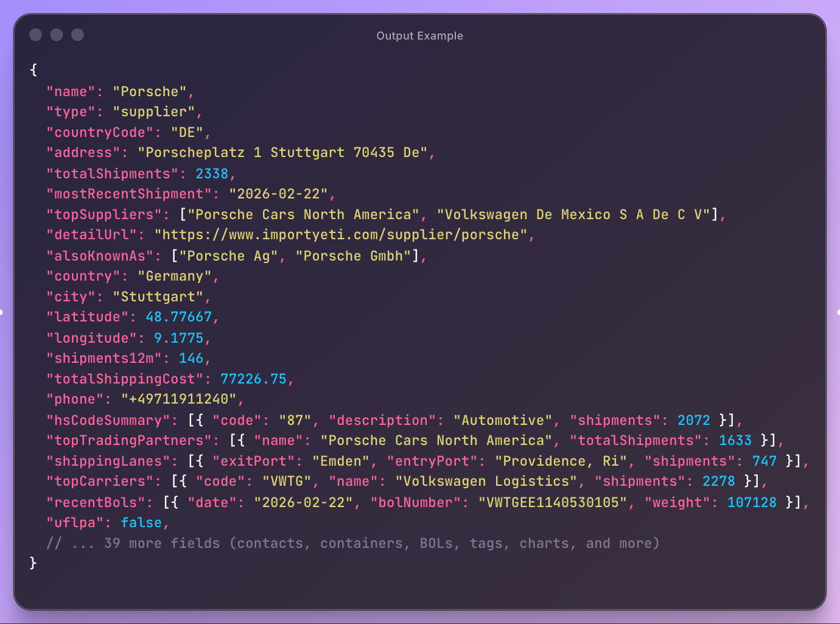The height and width of the screenshot is (624, 840).
Task: Click the Porscheplatz 1 Stuttgart address value
Action: point(282,153)
